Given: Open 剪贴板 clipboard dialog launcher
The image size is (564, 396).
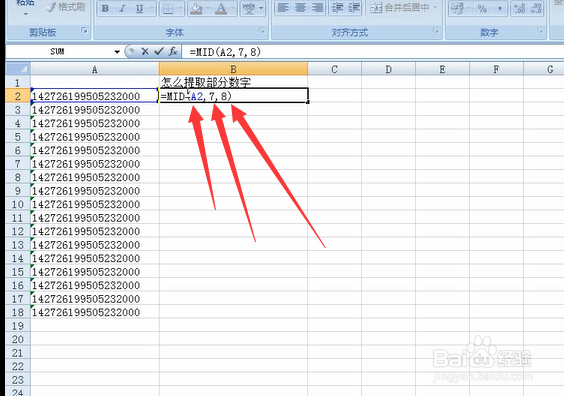Looking at the screenshot, I should click(85, 31).
